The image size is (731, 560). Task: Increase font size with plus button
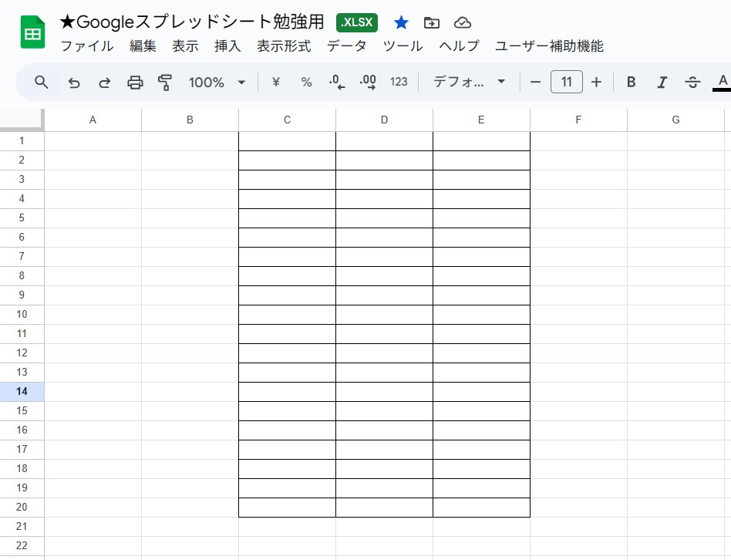coord(596,82)
